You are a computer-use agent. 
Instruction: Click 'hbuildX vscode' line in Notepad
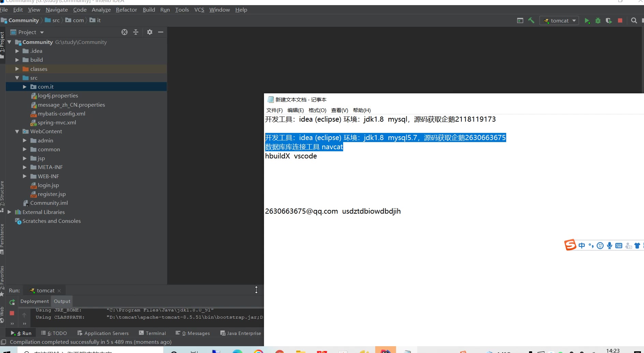[291, 156]
